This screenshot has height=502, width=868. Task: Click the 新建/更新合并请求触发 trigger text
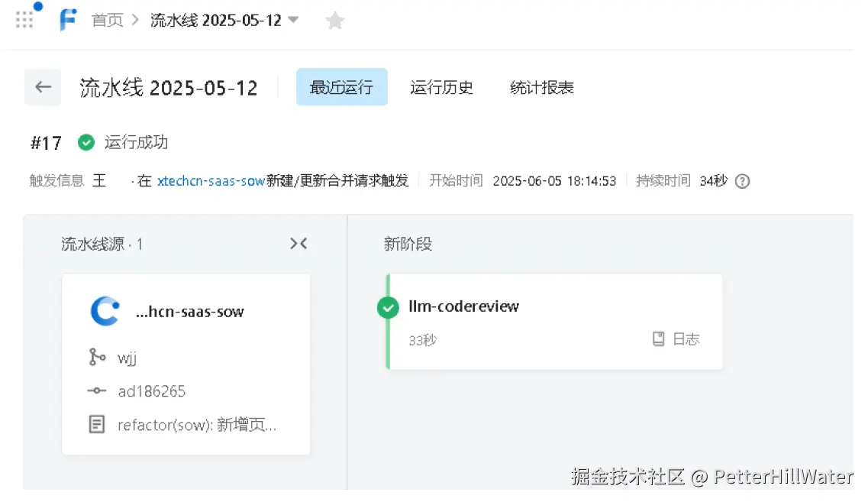click(337, 180)
